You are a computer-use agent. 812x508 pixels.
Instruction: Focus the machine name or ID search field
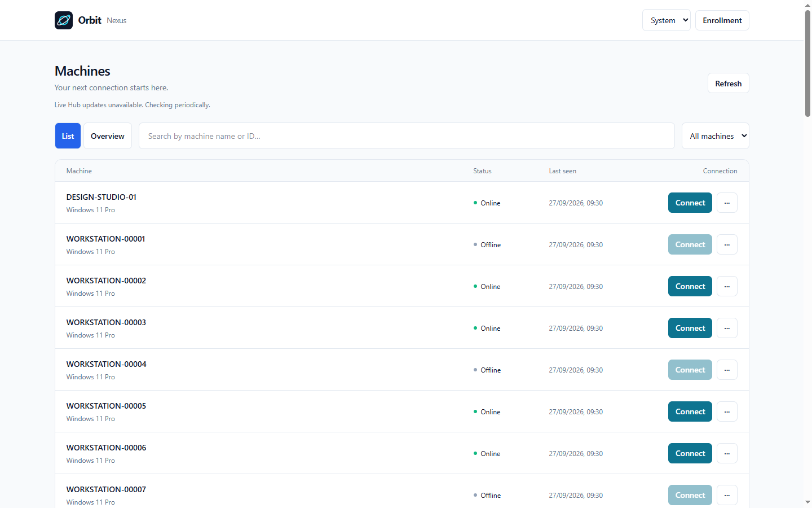(407, 136)
